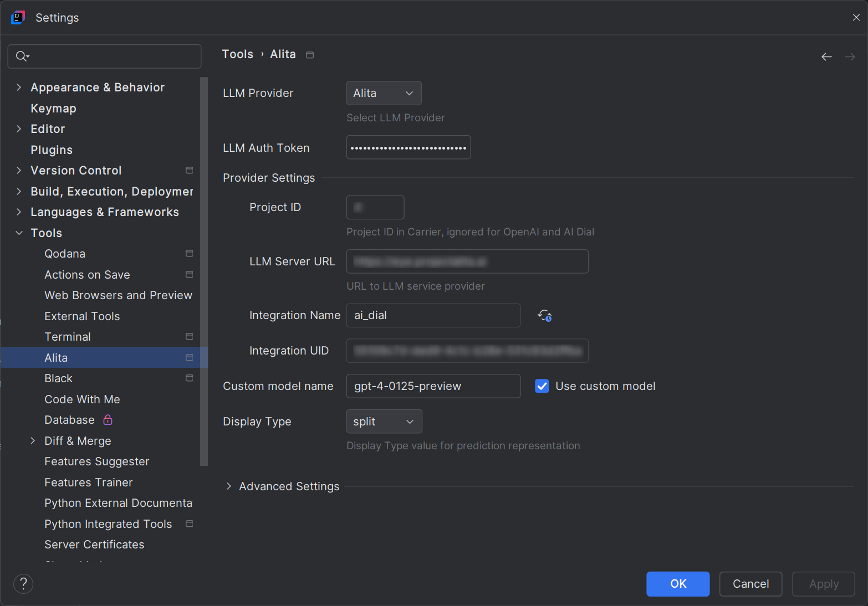The image size is (868, 606).
Task: Click the refresh integrations icon beside Integration Name
Action: tap(544, 316)
